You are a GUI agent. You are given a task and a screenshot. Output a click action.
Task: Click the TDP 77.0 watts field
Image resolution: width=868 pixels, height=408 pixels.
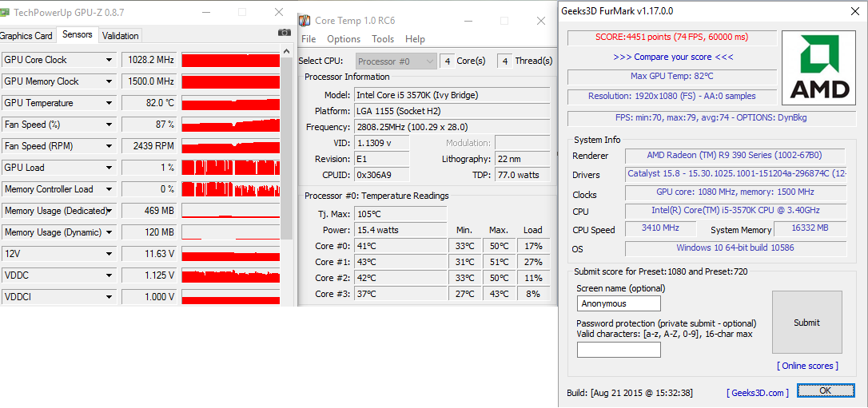point(522,175)
